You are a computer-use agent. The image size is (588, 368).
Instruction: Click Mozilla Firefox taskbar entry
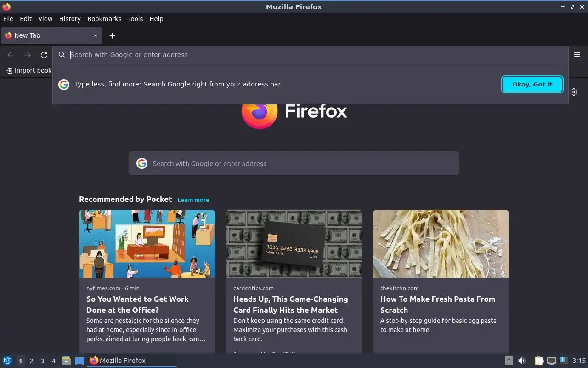click(x=132, y=361)
